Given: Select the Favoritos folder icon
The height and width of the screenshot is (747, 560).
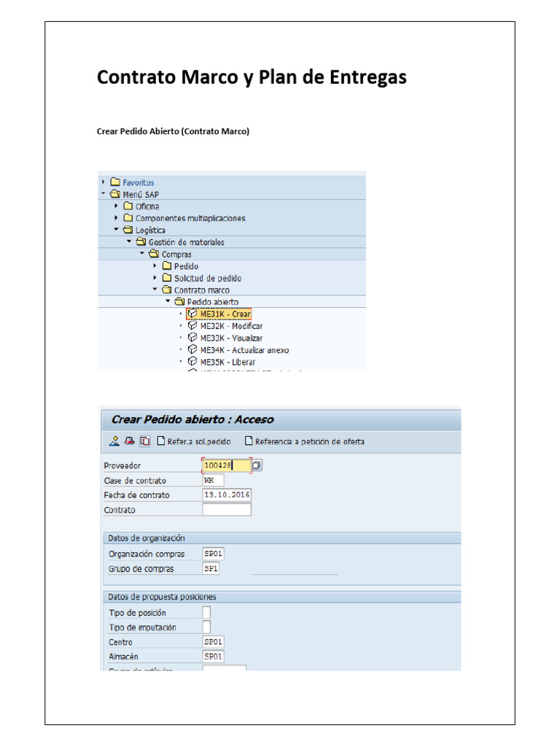Looking at the screenshot, I should coord(115,182).
